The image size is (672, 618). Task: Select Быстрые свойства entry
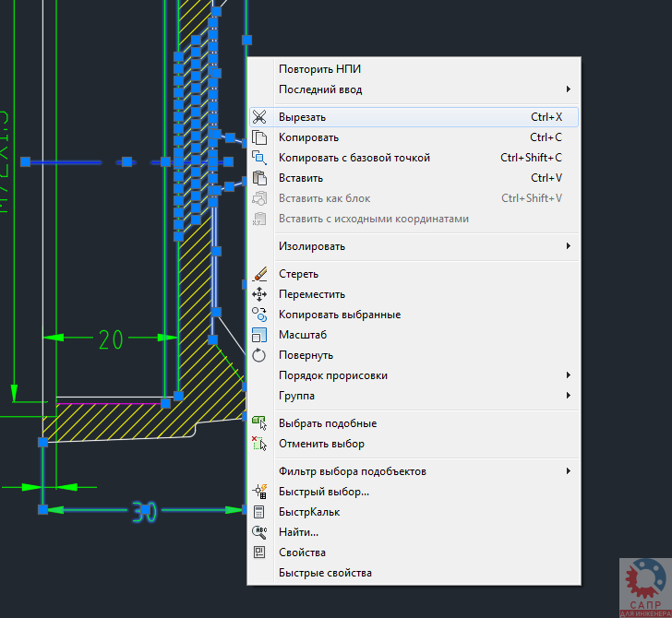click(x=414, y=573)
